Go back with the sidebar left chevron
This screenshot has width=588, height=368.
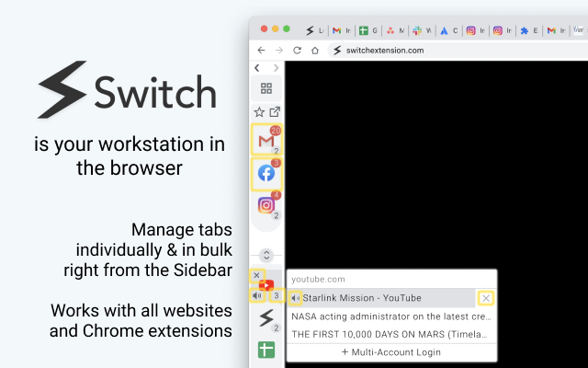[x=257, y=68]
